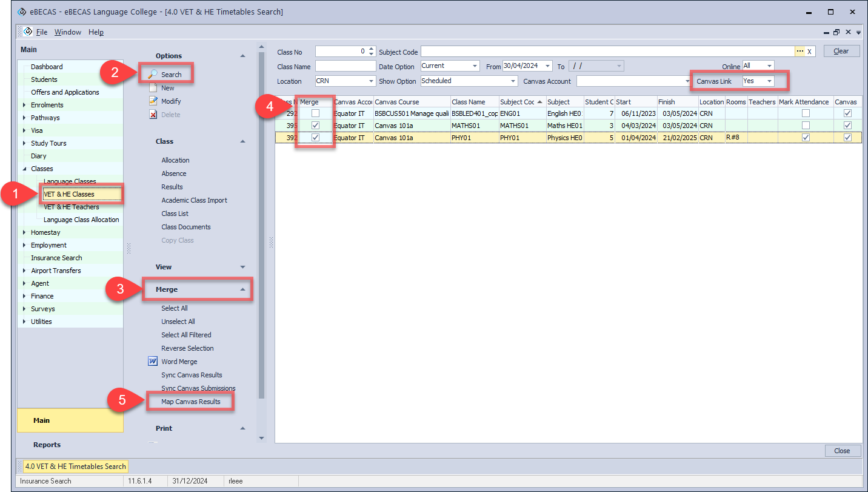Untick Merge checkbox for the MATHS01 row
868x492 pixels.
(315, 126)
